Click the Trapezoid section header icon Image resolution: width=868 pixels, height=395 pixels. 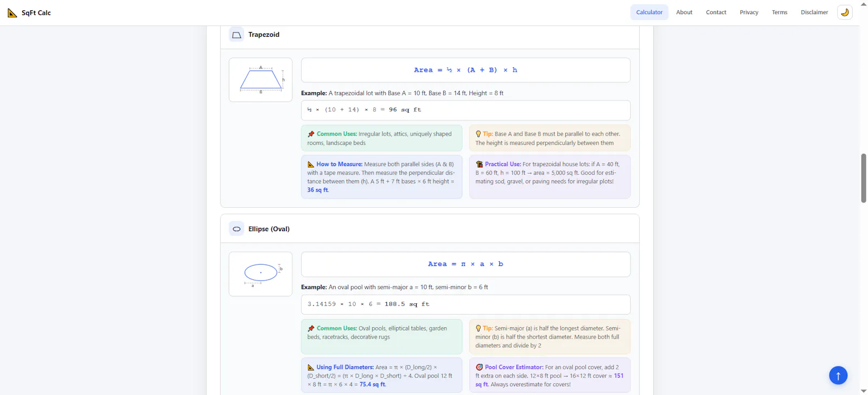click(x=237, y=35)
